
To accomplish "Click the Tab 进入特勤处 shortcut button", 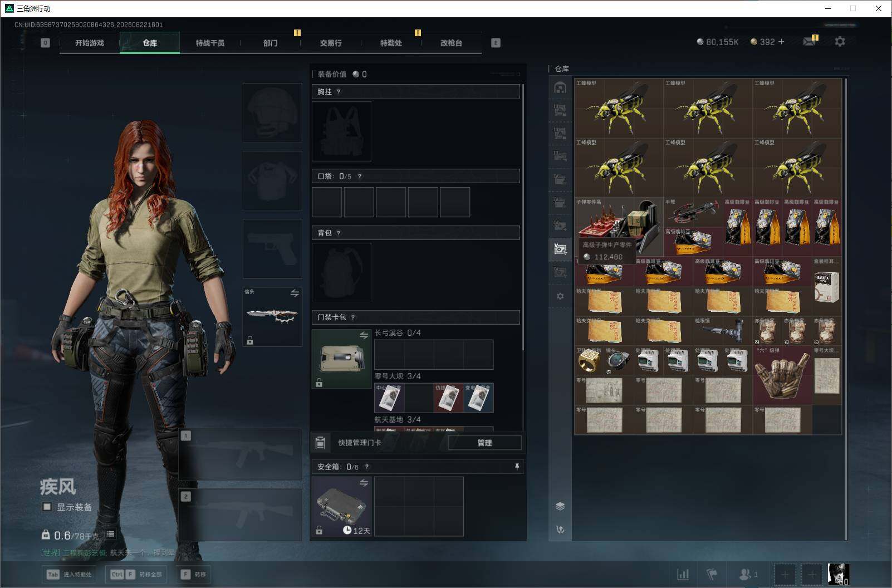I will pos(70,574).
